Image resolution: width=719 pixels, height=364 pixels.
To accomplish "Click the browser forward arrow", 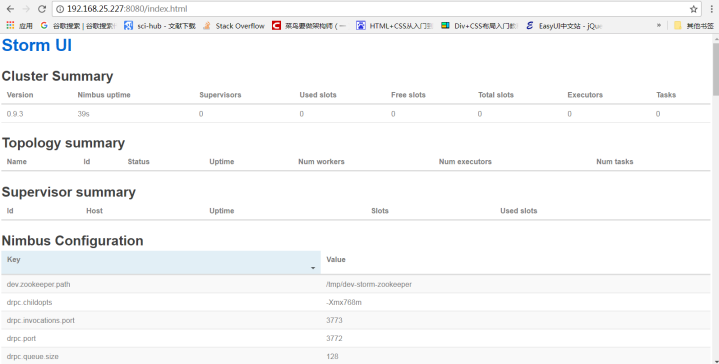I will 26,9.
